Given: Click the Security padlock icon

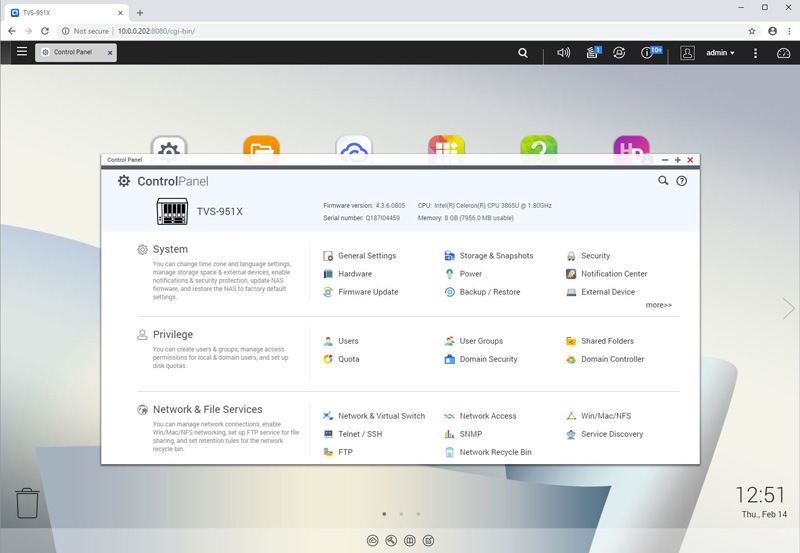Looking at the screenshot, I should (571, 256).
